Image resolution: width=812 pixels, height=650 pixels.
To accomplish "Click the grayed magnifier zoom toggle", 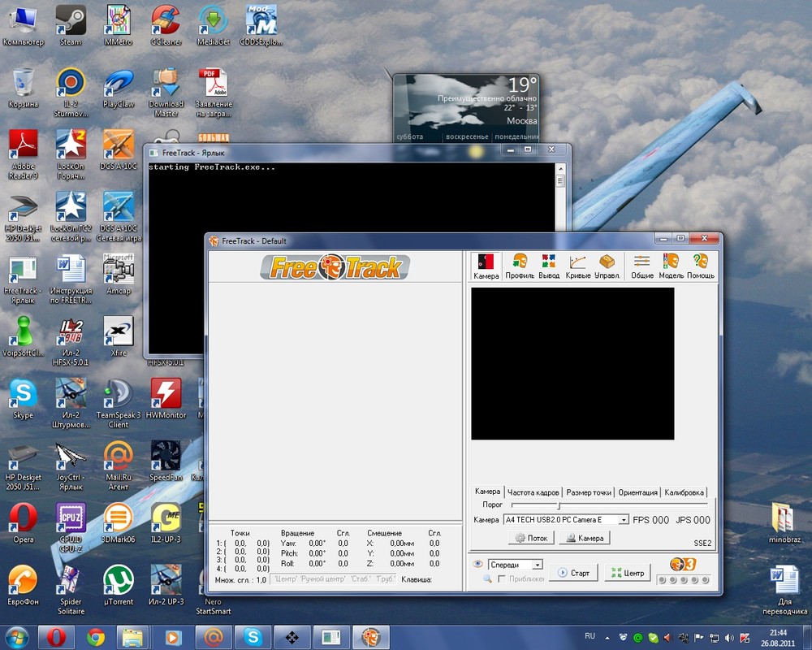I will click(x=487, y=578).
